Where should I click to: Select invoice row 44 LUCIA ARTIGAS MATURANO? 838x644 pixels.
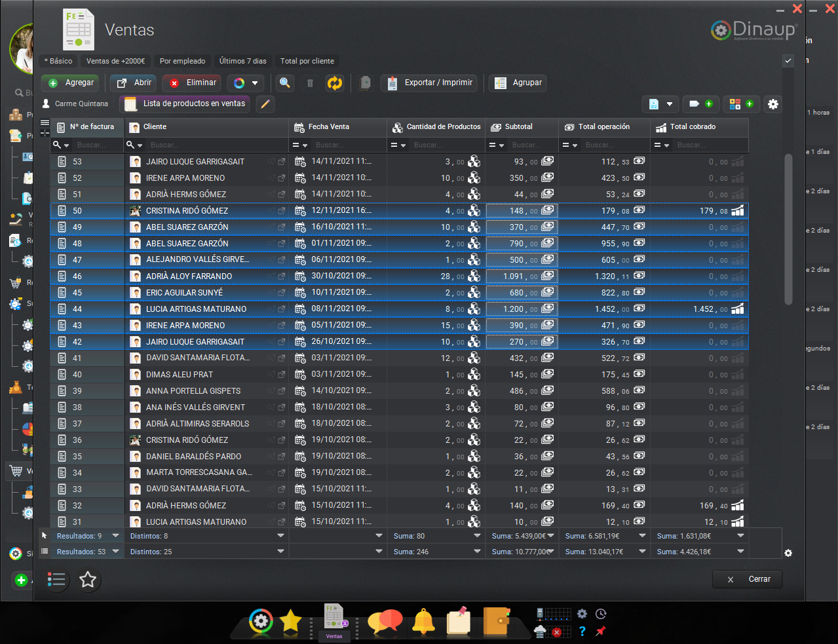pyautogui.click(x=399, y=309)
